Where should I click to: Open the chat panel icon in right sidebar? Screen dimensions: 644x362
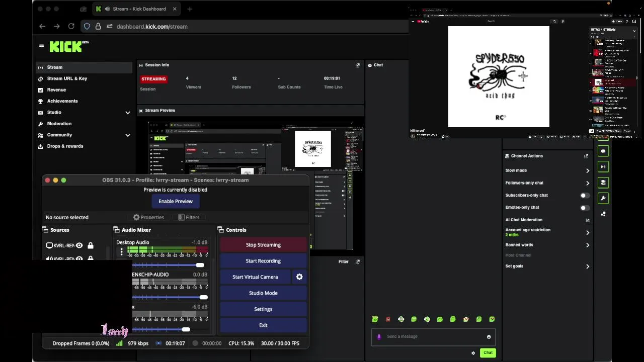603,151
